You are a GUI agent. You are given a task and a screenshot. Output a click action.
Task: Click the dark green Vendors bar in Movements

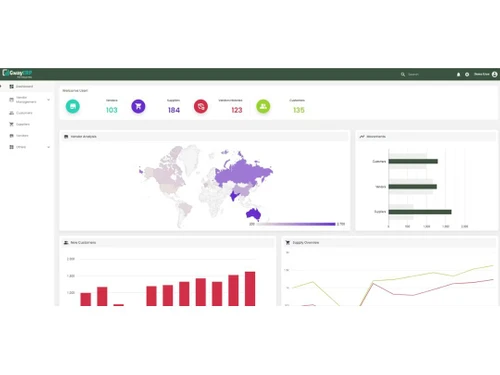coord(413,187)
